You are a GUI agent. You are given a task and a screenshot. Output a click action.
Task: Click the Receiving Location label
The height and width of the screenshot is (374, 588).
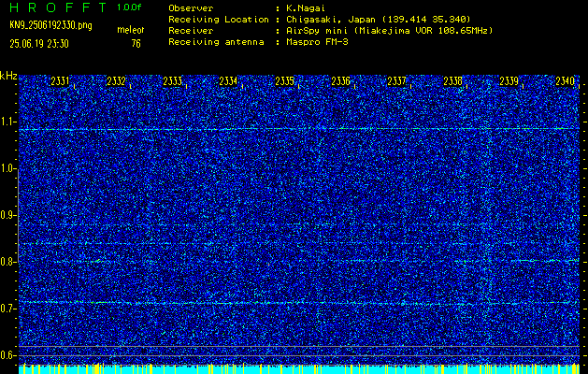tap(219, 19)
